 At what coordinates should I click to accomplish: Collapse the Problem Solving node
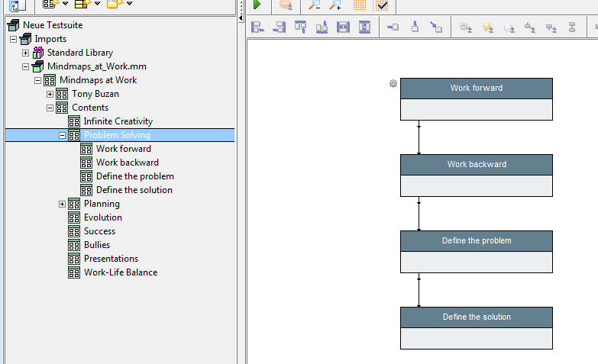click(62, 135)
